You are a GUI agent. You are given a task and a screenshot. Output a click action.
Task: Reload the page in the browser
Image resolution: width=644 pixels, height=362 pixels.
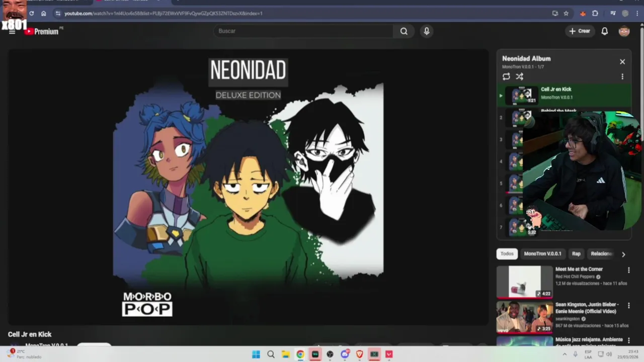pyautogui.click(x=31, y=14)
